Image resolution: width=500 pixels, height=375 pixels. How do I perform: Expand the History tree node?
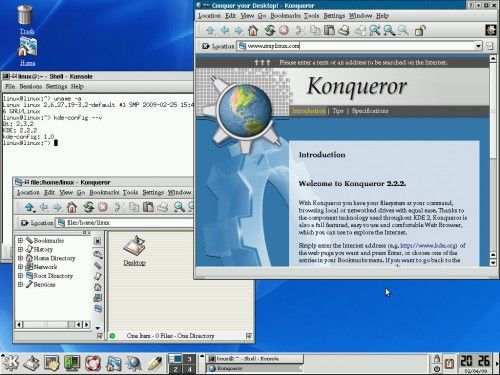(x=20, y=249)
